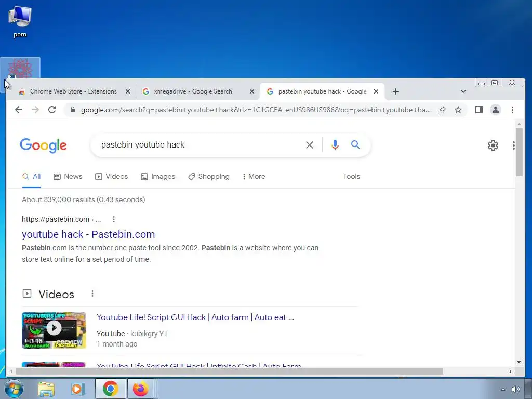Image resolution: width=532 pixels, height=399 pixels.
Task: Submit search with the magnifier icon
Action: tap(355, 145)
